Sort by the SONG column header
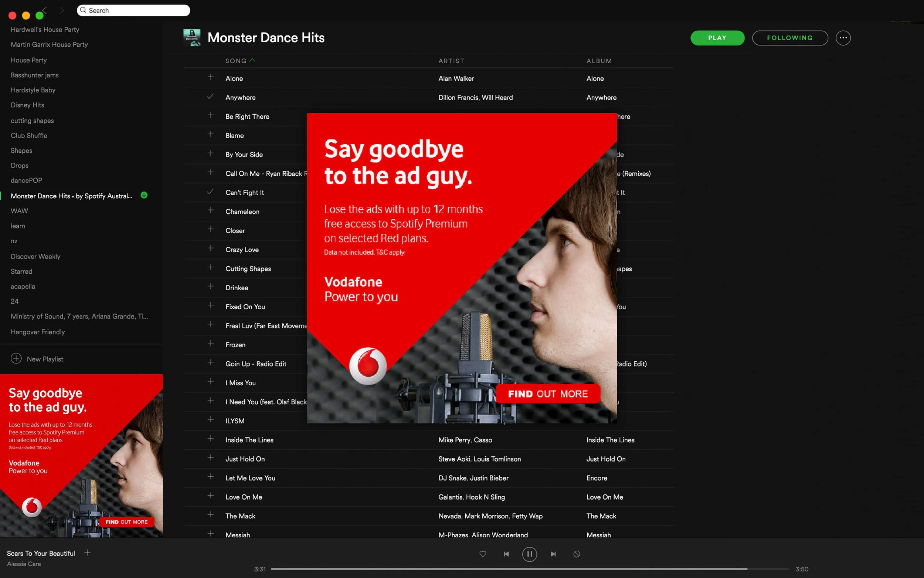 pyautogui.click(x=236, y=61)
